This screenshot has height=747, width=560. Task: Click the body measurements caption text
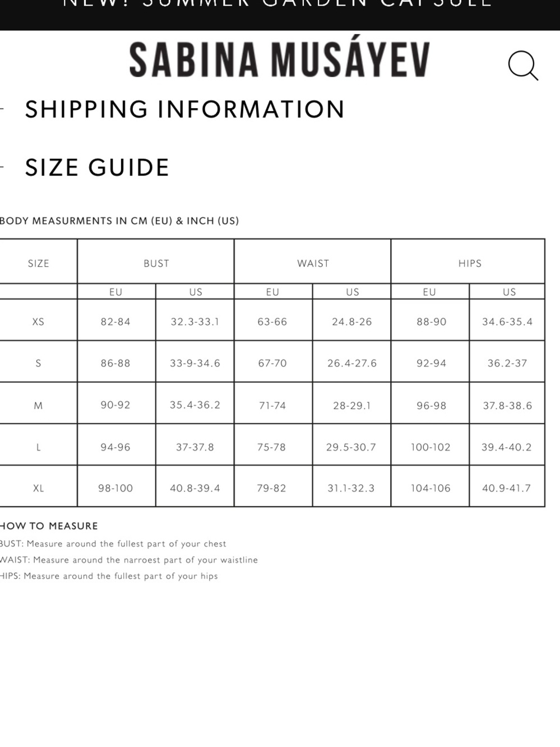tap(119, 221)
